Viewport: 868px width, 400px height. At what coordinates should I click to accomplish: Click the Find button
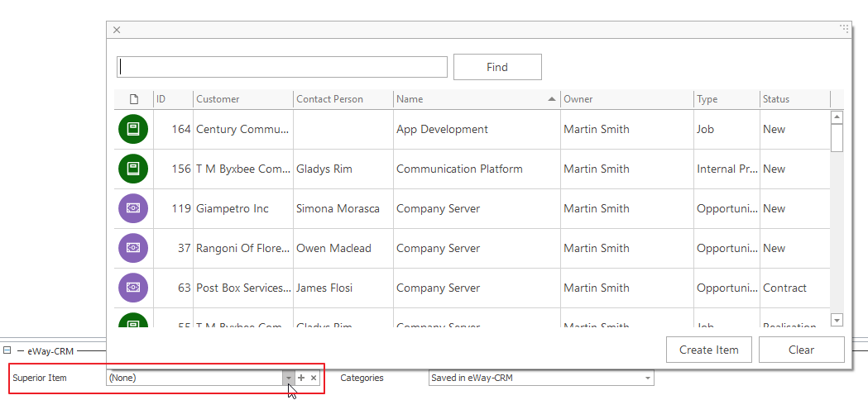pos(497,67)
